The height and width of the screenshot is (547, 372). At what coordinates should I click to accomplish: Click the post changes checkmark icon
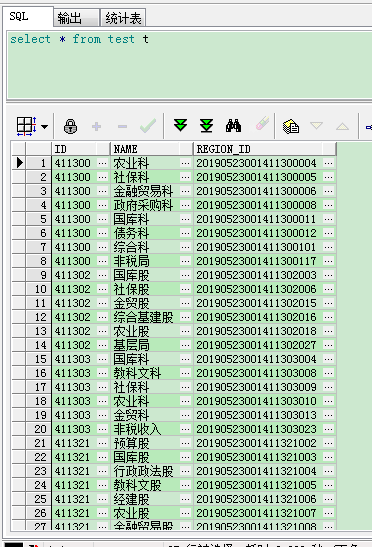click(x=148, y=126)
